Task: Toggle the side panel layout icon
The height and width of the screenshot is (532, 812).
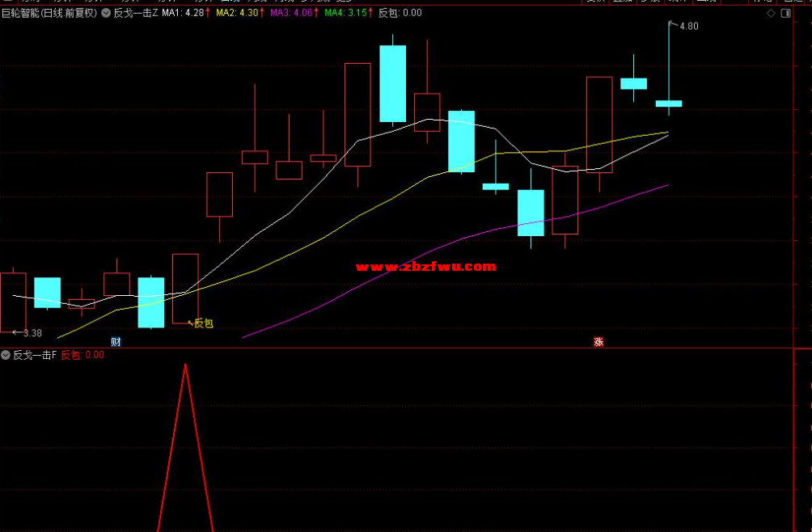Action: tap(785, 14)
